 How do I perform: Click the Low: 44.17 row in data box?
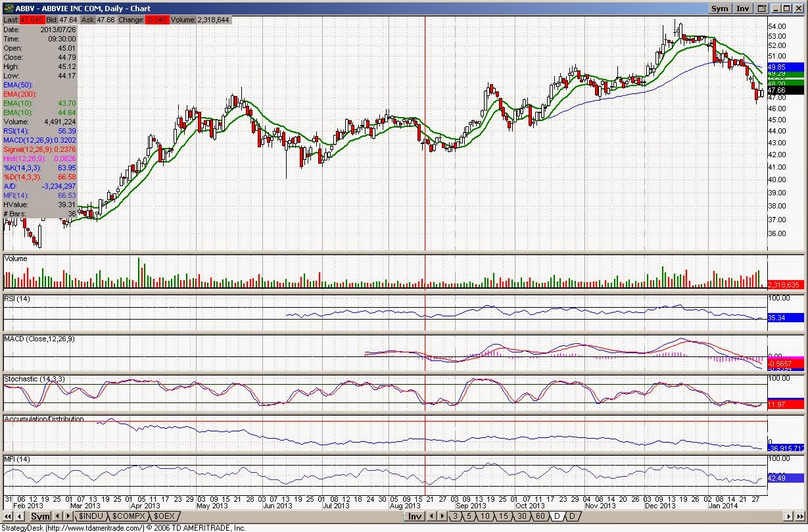tap(40, 76)
